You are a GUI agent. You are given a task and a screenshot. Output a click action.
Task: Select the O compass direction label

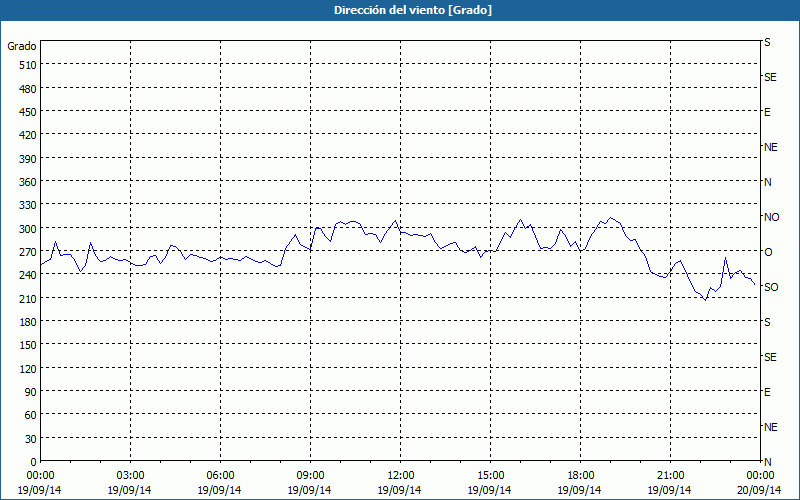tap(768, 252)
